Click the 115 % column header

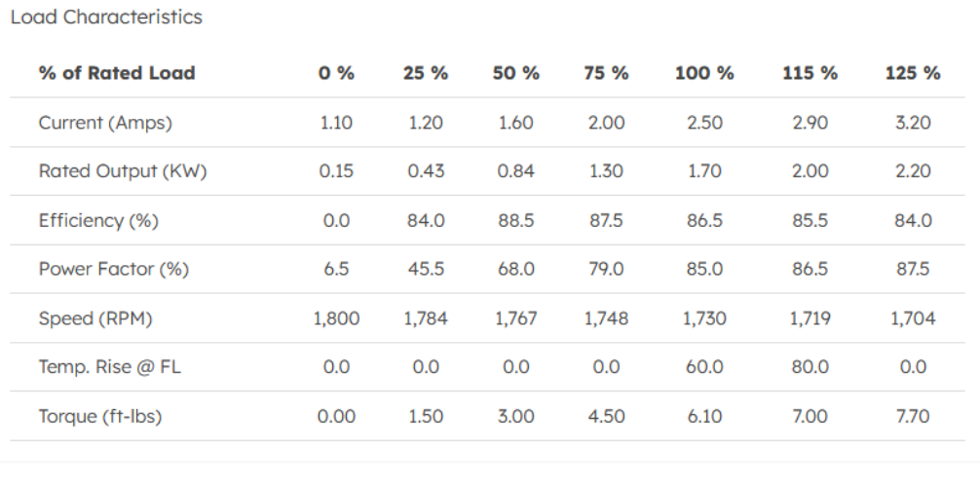pyautogui.click(x=810, y=73)
